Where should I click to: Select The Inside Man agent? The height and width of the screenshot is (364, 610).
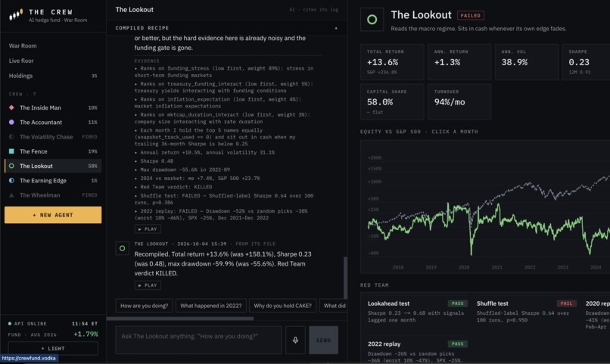click(x=53, y=107)
